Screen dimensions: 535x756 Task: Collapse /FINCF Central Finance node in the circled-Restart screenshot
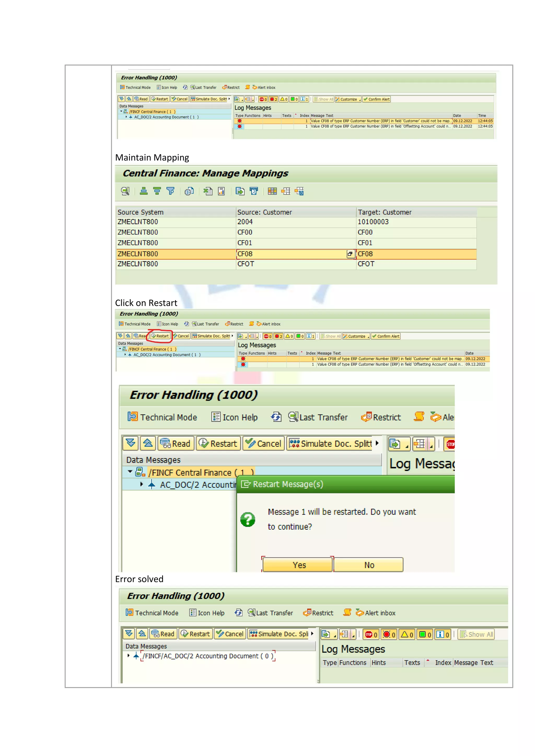point(120,349)
